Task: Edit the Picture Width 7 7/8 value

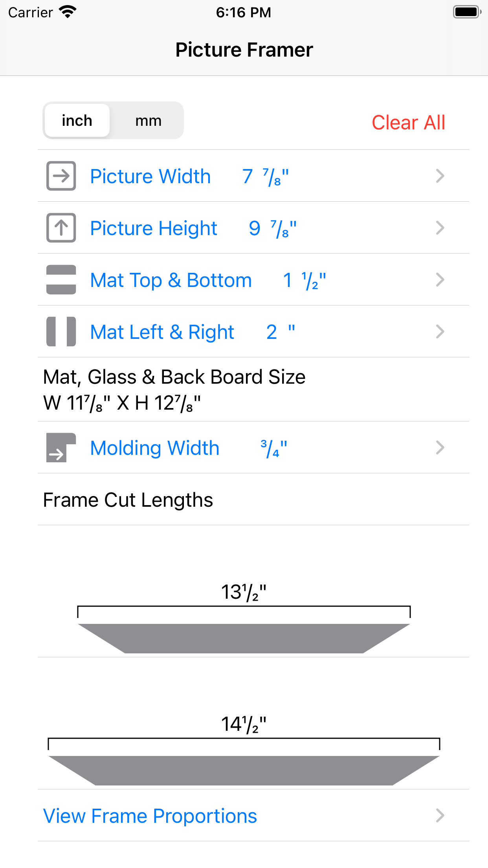Action: point(266,177)
